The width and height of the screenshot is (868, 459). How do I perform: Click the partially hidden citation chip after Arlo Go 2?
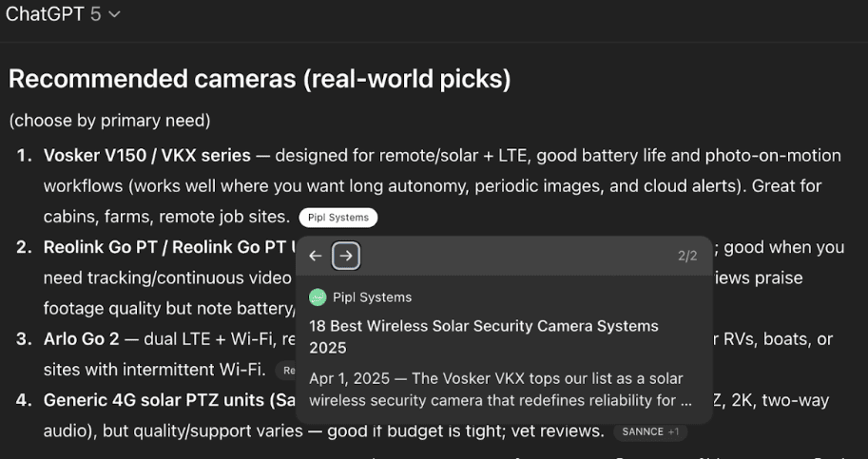click(286, 370)
